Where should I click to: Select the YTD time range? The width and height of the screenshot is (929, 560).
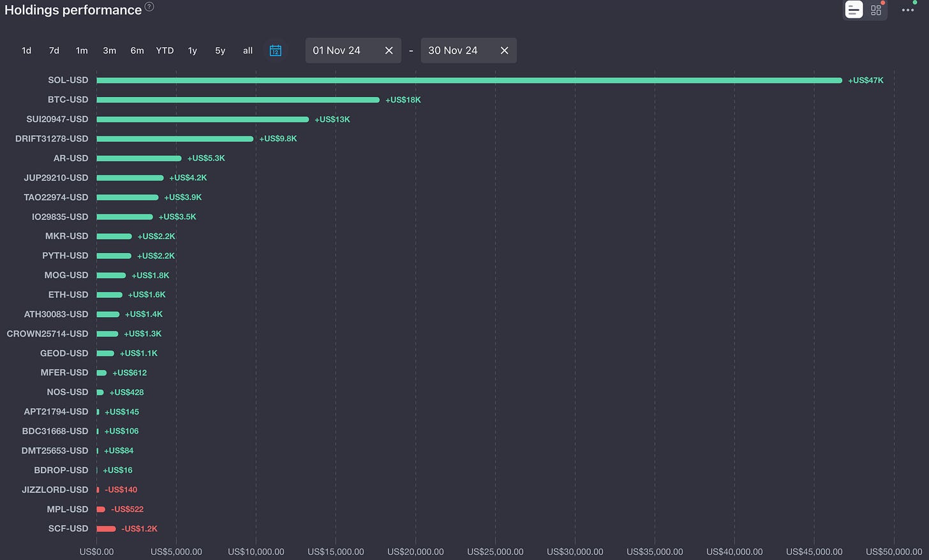[165, 50]
